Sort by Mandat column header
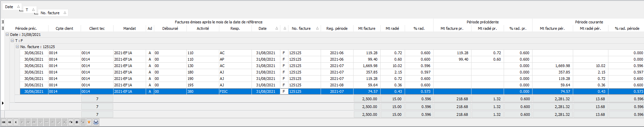 point(129,28)
